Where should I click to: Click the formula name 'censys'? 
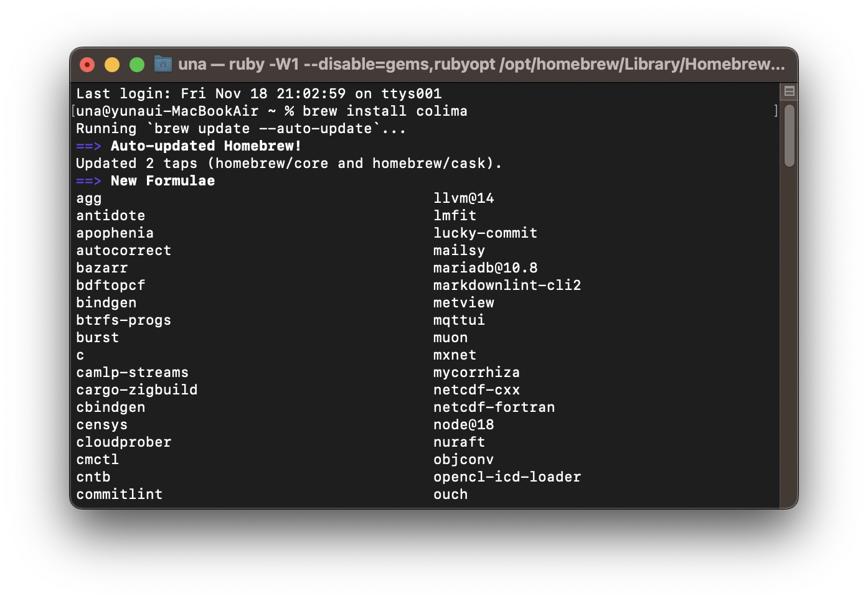(102, 425)
